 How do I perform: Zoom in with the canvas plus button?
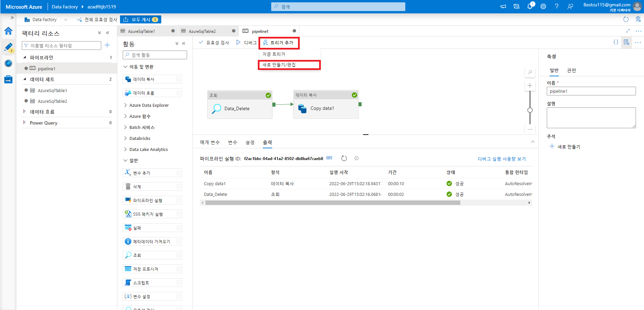click(530, 85)
